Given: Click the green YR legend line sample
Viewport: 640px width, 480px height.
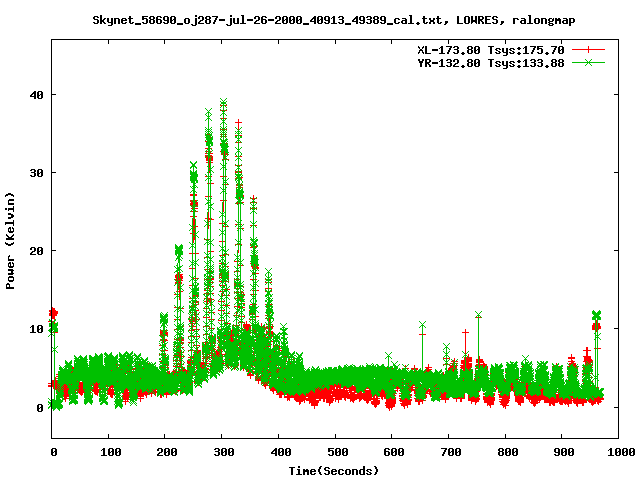Looking at the screenshot, I should pyautogui.click(x=588, y=62).
